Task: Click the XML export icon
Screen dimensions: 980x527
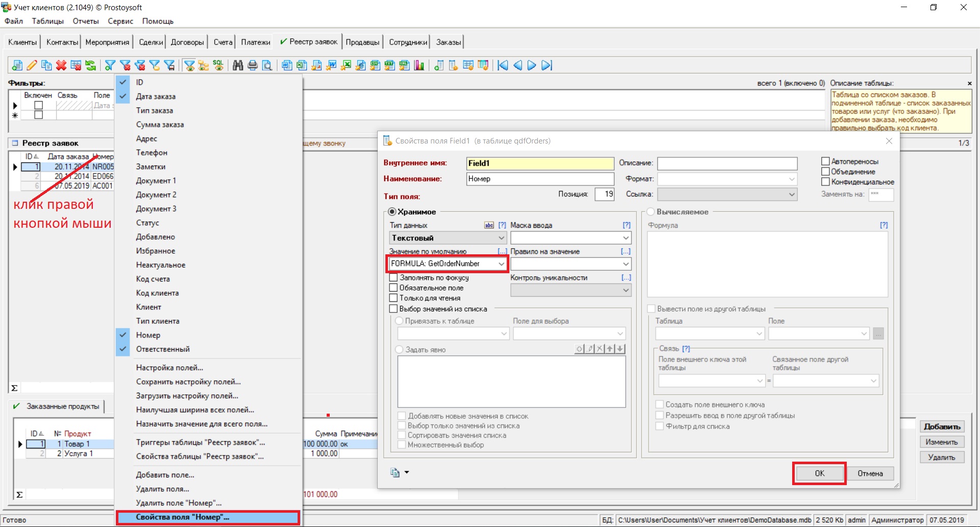Action: tap(404, 65)
